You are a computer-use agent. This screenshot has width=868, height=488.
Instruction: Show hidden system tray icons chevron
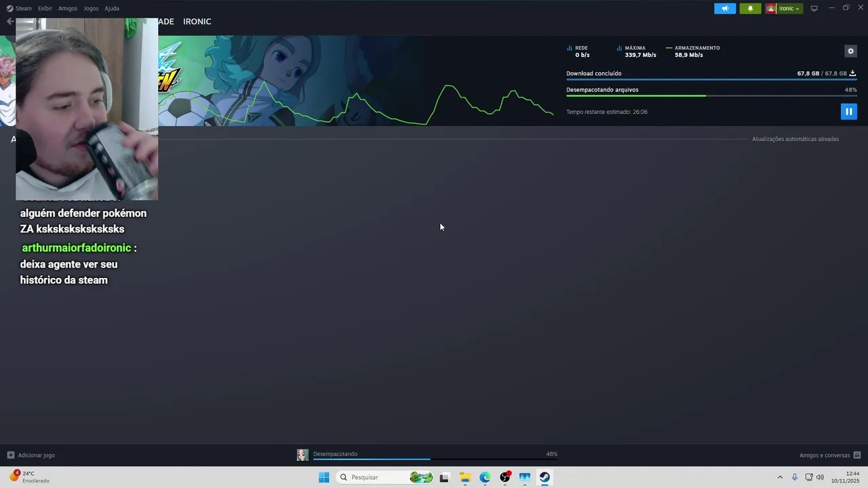(780, 477)
